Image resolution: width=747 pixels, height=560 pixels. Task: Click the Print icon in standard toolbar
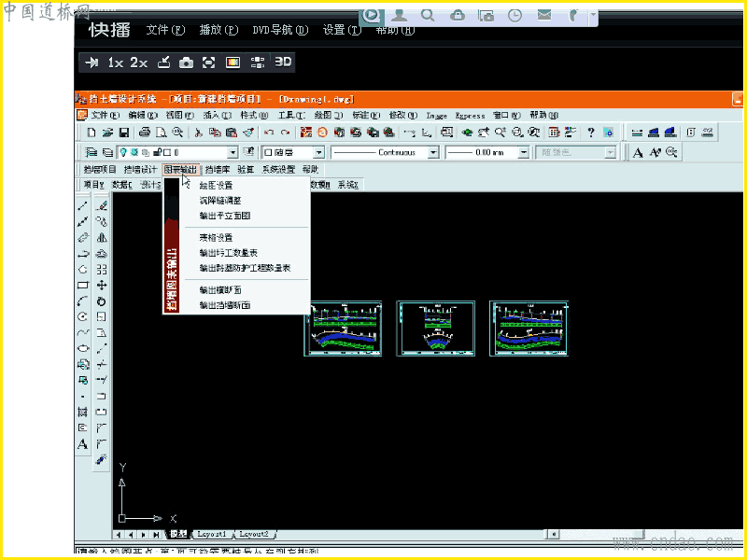pyautogui.click(x=145, y=133)
